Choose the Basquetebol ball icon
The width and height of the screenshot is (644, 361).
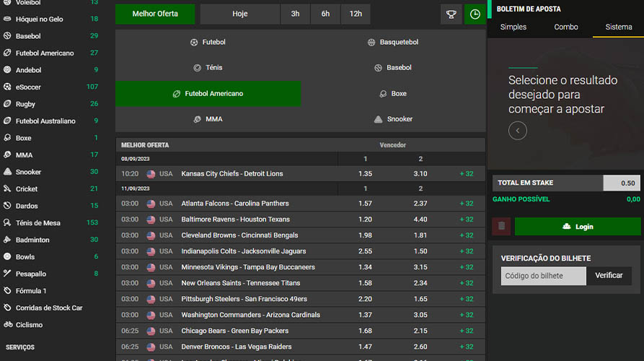pyautogui.click(x=371, y=43)
